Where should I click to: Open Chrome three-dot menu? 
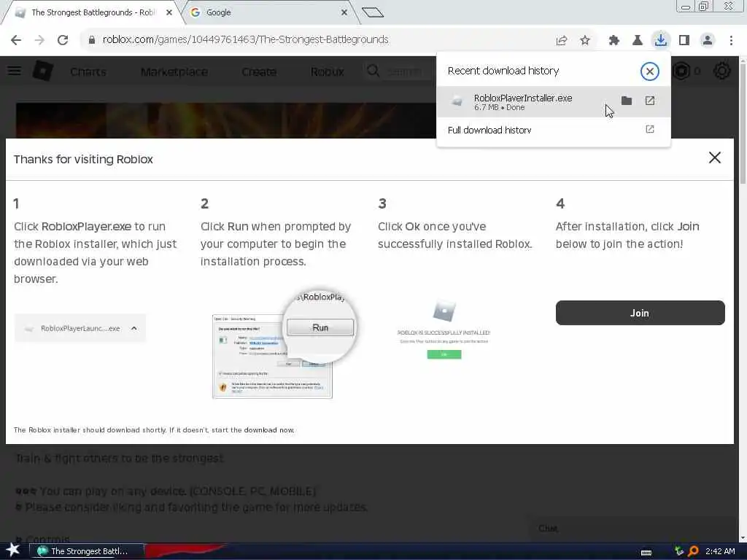(731, 41)
